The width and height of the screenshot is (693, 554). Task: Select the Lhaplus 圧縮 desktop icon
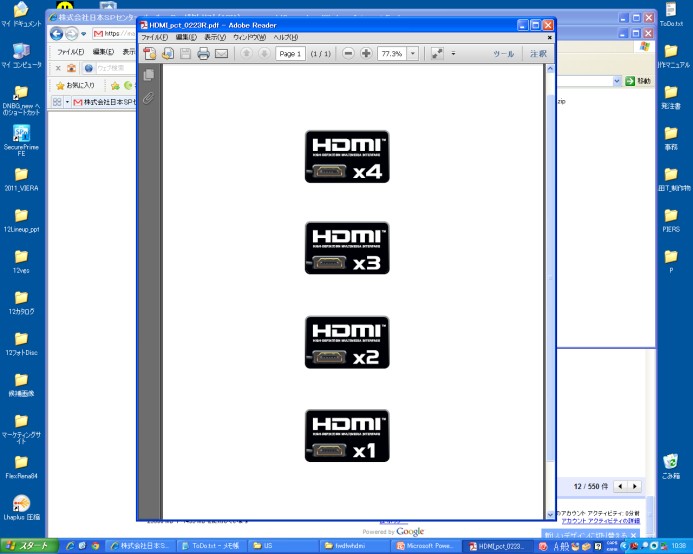[x=21, y=508]
